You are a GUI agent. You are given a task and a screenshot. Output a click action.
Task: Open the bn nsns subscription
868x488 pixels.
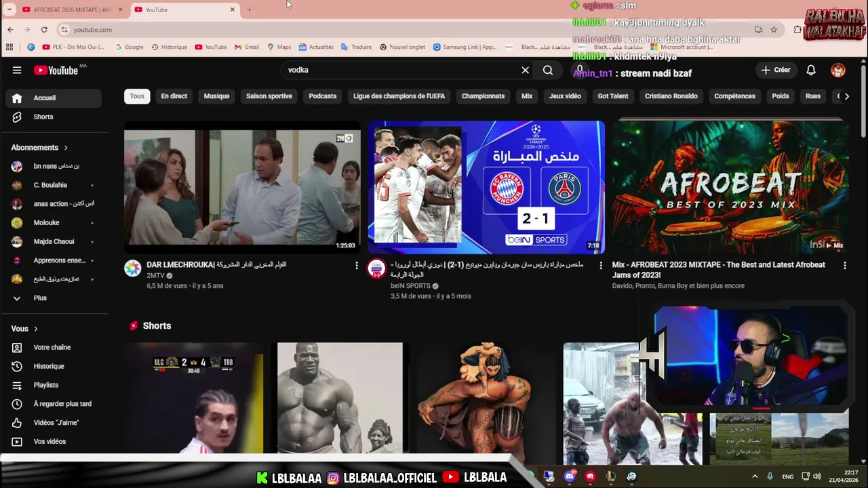[x=54, y=166]
